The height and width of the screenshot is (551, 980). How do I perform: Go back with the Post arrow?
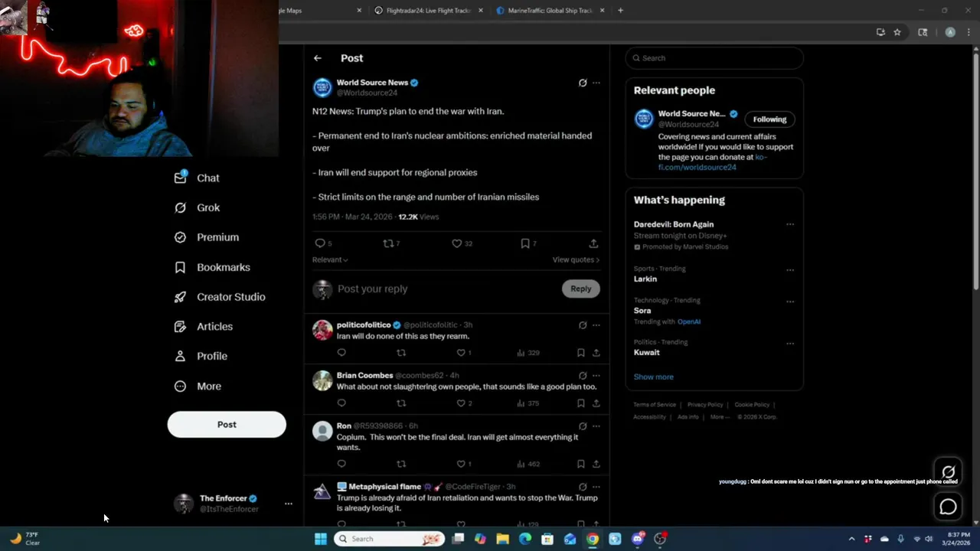(318, 58)
